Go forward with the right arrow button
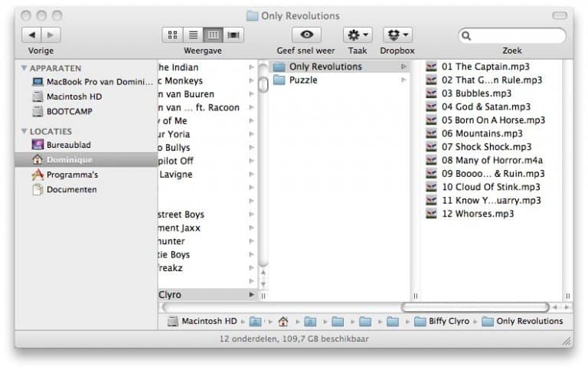Image resolution: width=588 pixels, height=370 pixels. pyautogui.click(x=51, y=35)
